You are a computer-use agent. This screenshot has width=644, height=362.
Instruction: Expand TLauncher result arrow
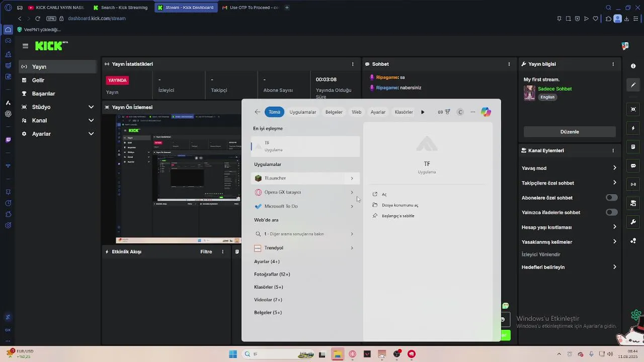(352, 178)
